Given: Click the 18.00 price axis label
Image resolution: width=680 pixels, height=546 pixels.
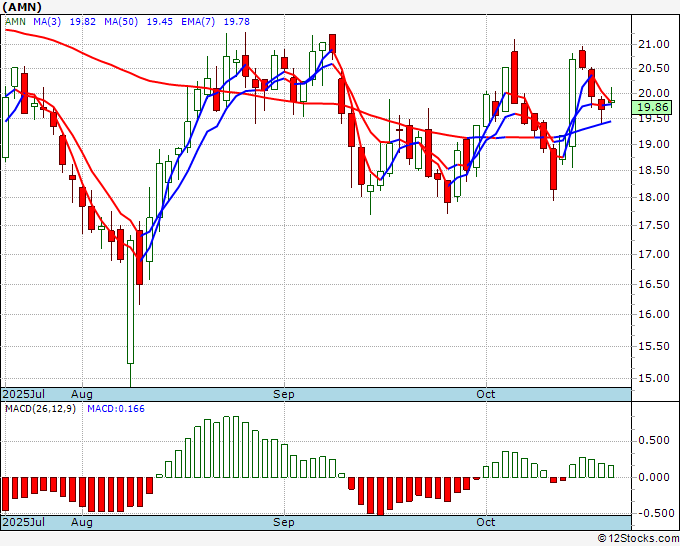Looking at the screenshot, I should pos(653,197).
